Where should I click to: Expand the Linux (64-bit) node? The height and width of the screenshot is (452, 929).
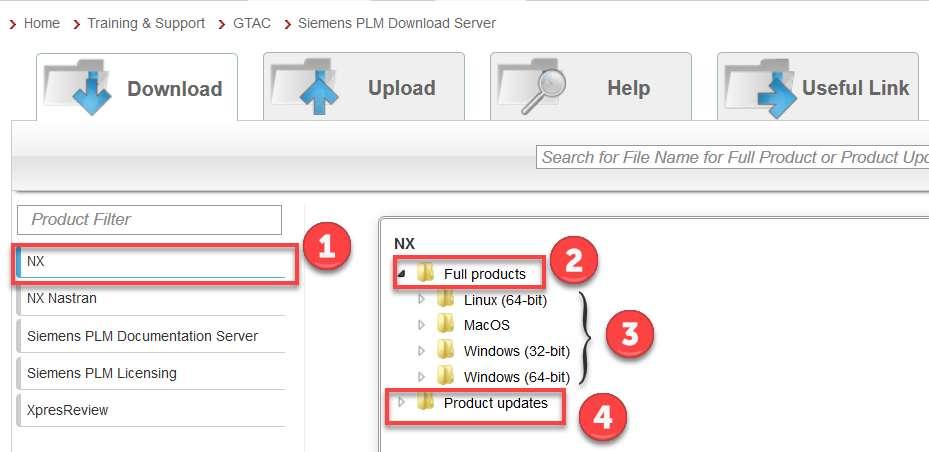[422, 300]
